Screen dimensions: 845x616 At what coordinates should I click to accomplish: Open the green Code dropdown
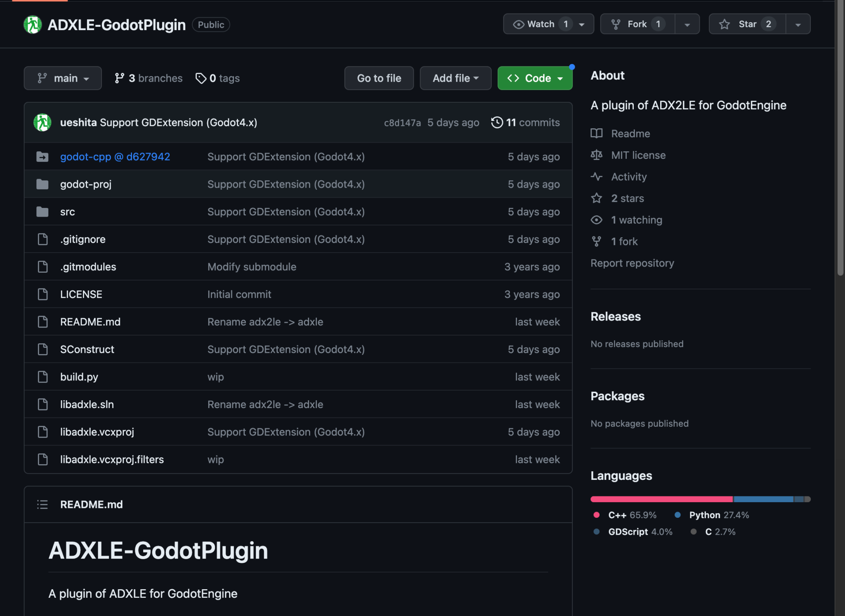pyautogui.click(x=535, y=78)
